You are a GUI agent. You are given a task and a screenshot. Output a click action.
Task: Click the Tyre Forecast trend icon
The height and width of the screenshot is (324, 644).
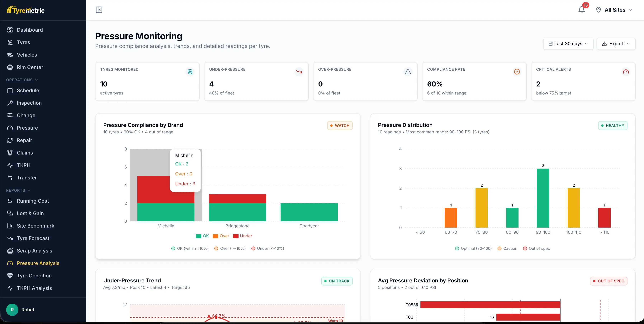pos(10,238)
